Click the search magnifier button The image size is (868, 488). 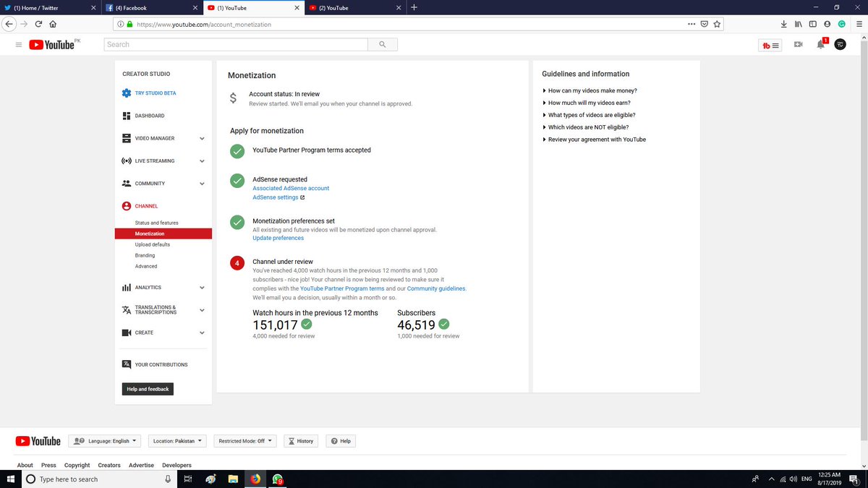click(382, 45)
